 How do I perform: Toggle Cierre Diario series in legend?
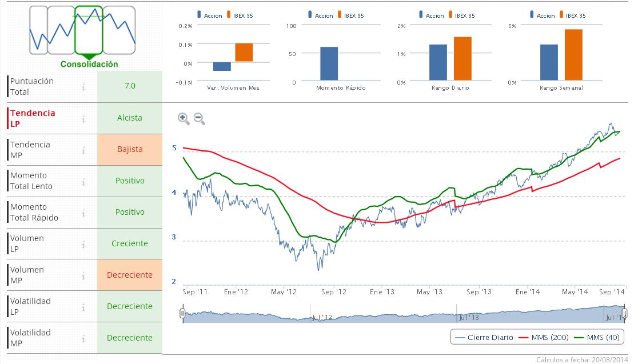(x=484, y=338)
